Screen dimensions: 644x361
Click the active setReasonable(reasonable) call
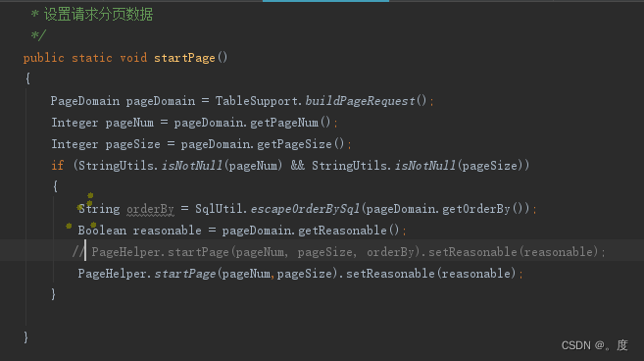431,274
